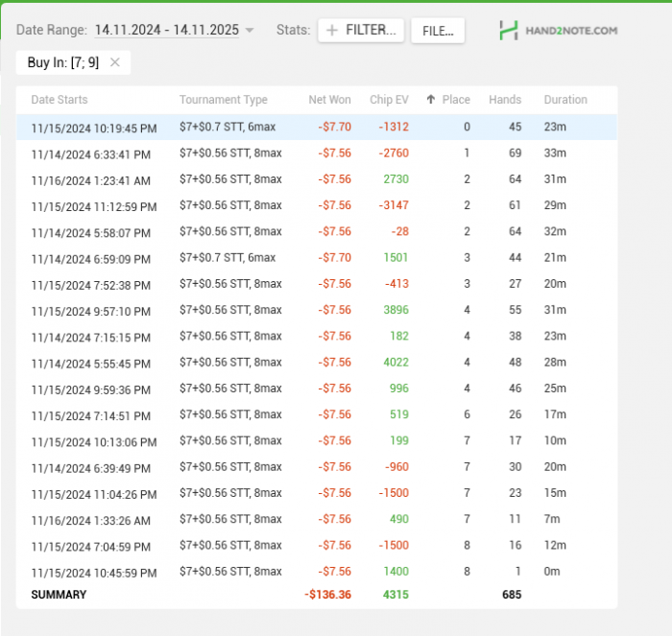Sort by Duration column header

click(x=565, y=100)
